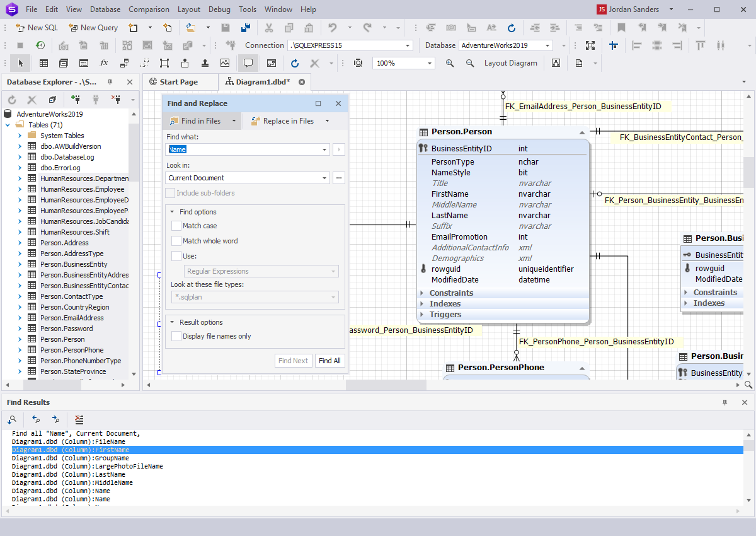Enable the Match whole word checkbox
The image size is (756, 536).
click(176, 241)
